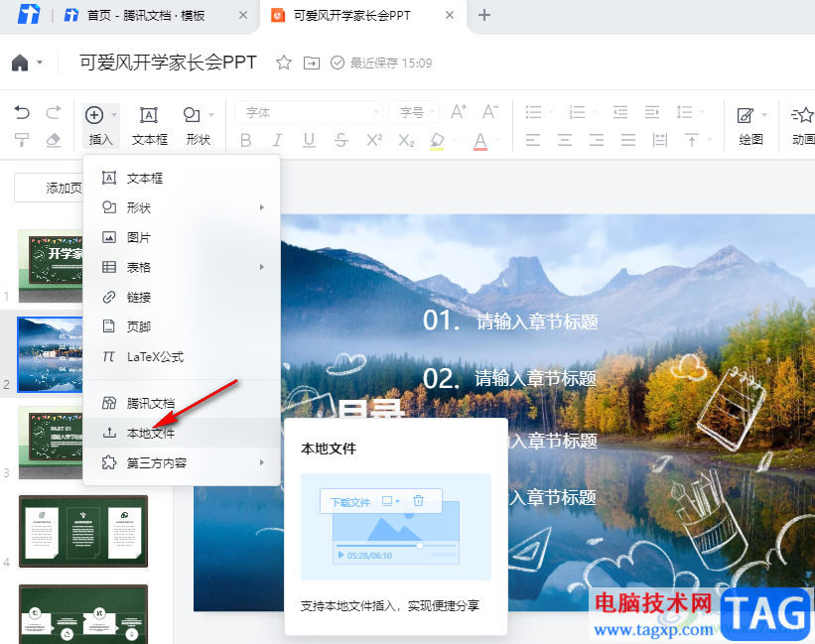Select slide 4 thumbnail
The width and height of the screenshot is (815, 644).
point(83,531)
